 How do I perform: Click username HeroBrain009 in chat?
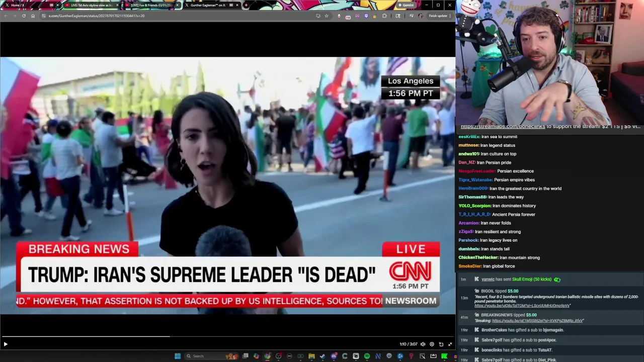click(x=473, y=189)
